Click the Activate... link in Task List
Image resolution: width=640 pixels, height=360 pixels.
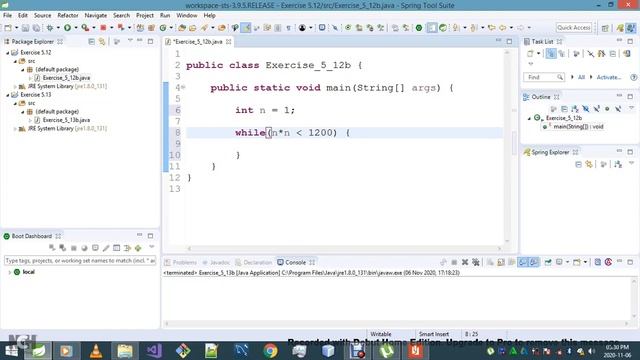609,77
